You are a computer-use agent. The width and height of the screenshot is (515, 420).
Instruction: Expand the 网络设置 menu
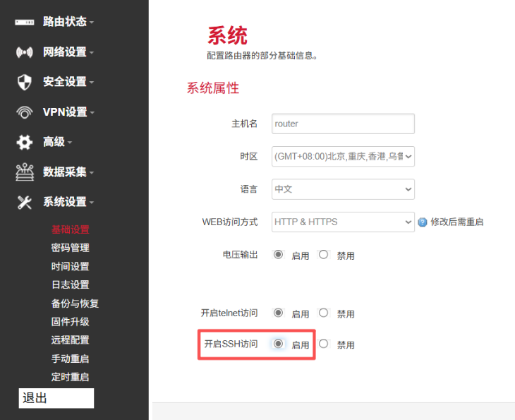point(68,52)
